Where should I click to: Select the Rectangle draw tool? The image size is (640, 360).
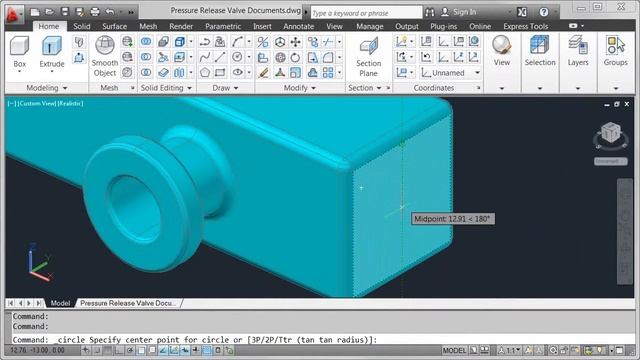coord(220,73)
